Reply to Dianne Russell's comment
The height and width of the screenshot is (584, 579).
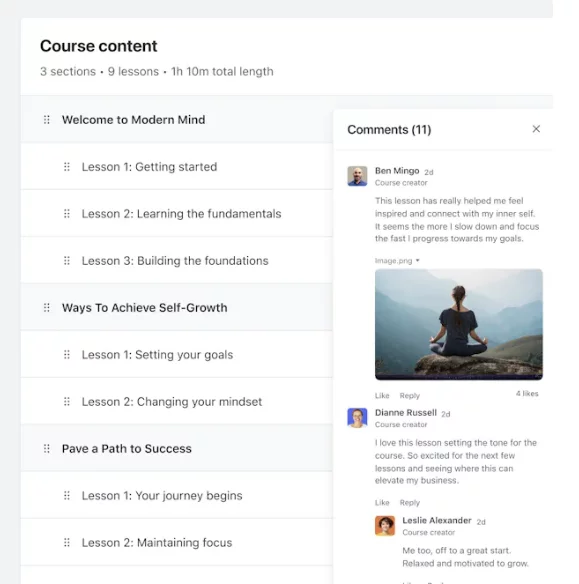(410, 502)
